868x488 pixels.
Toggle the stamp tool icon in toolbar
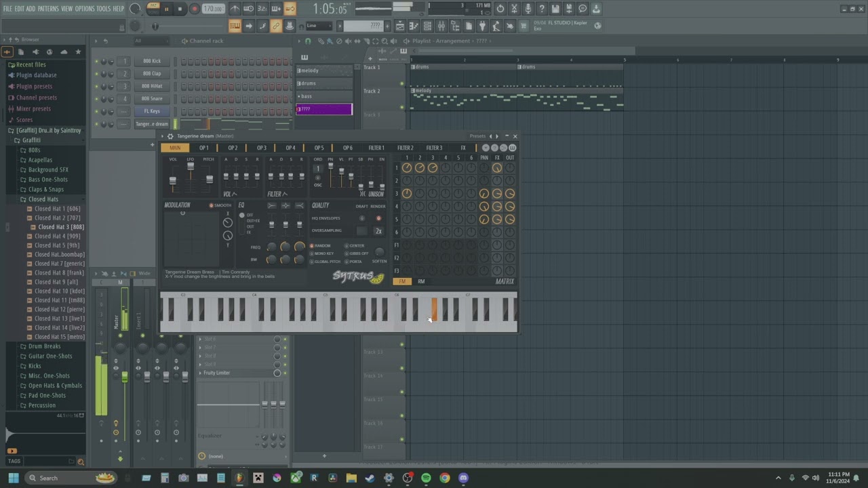tap(290, 26)
